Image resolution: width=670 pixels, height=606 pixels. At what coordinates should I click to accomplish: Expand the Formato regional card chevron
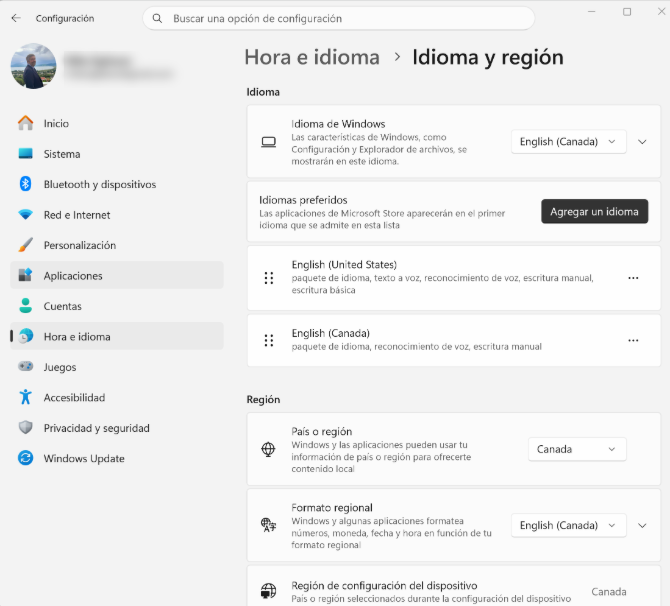(642, 526)
